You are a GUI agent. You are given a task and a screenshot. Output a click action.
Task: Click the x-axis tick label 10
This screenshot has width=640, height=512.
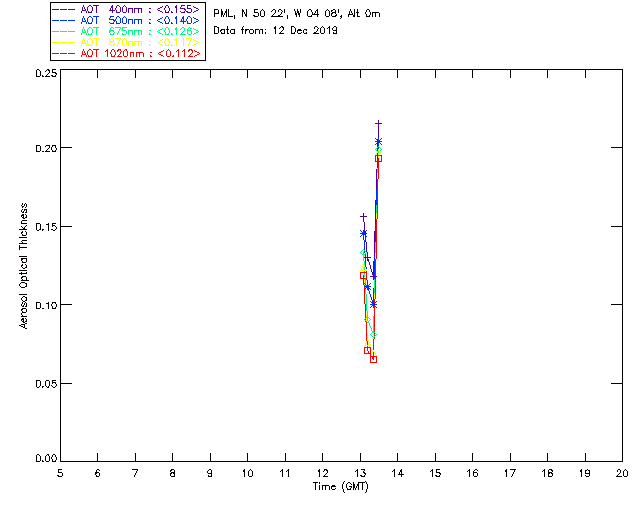click(x=248, y=473)
